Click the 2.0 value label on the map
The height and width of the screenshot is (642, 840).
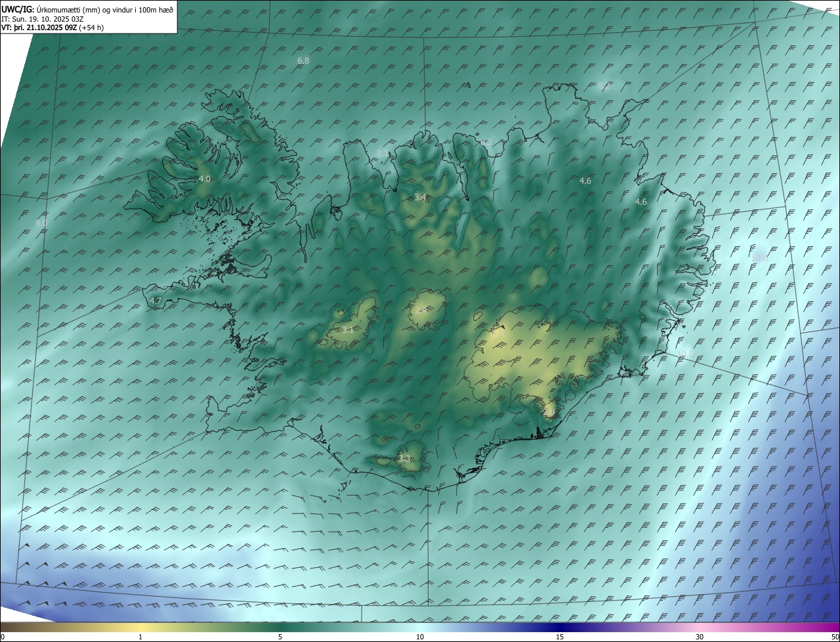[549, 412]
